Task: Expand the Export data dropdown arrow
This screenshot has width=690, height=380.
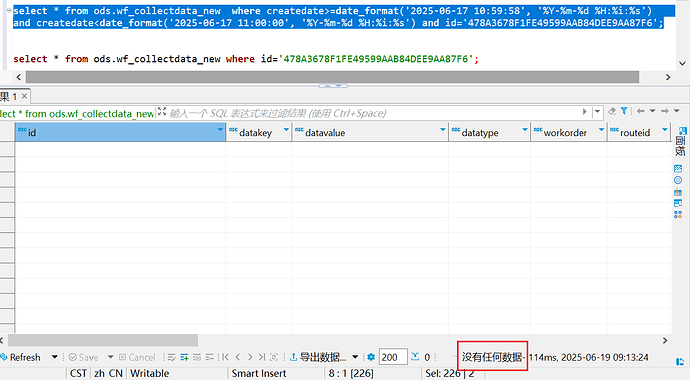Action: pyautogui.click(x=355, y=357)
